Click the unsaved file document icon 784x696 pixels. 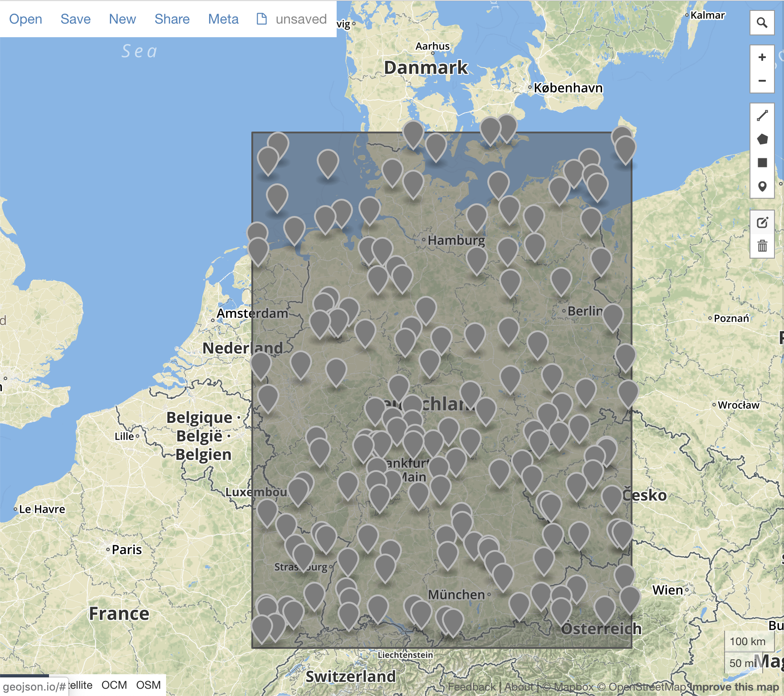tap(262, 19)
